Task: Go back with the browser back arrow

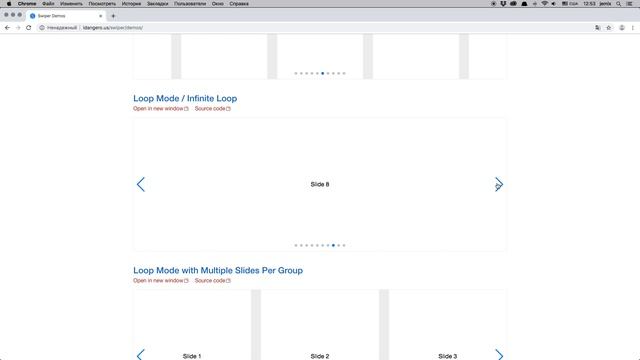Action: coord(7,28)
